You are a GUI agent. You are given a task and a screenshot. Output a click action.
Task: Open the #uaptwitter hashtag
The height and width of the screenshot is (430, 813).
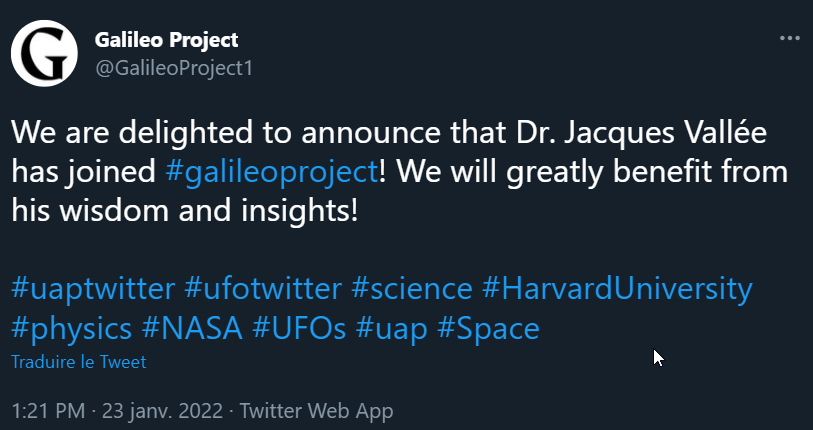[x=93, y=289]
